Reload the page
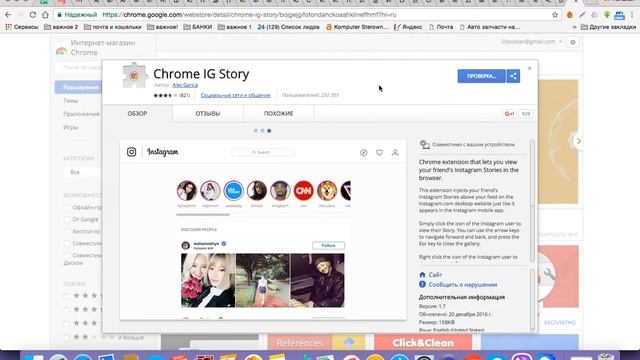Image resolution: width=640 pixels, height=360 pixels. [x=33, y=15]
